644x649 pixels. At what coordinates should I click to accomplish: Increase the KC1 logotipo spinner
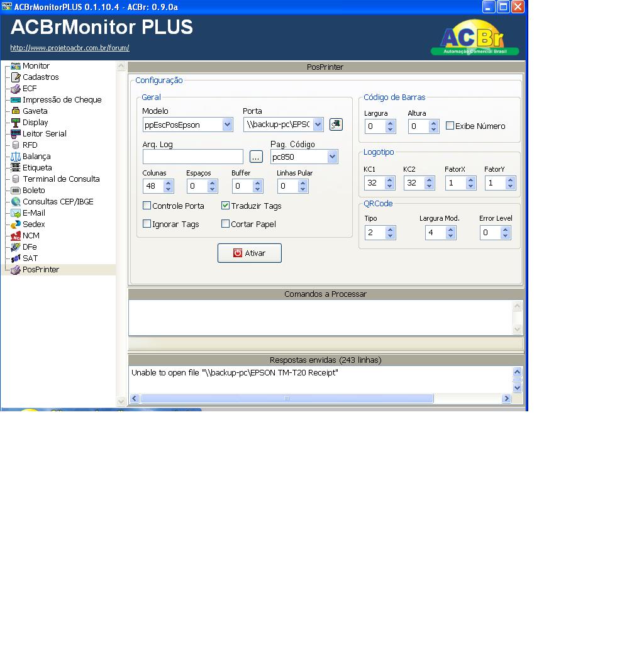[x=390, y=180]
